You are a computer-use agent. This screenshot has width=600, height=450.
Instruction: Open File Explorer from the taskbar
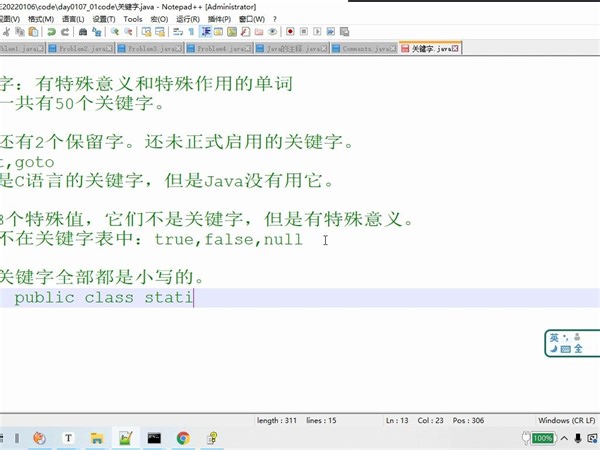(x=97, y=438)
